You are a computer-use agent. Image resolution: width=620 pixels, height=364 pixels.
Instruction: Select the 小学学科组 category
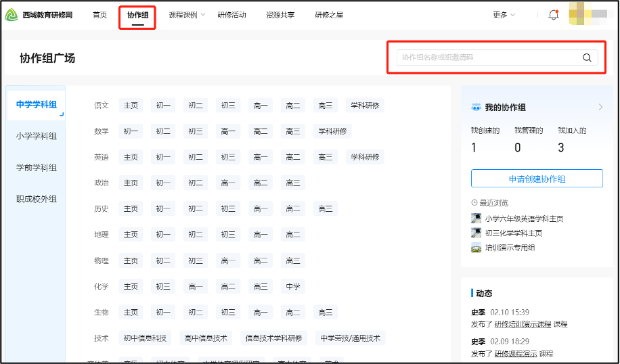click(x=37, y=136)
